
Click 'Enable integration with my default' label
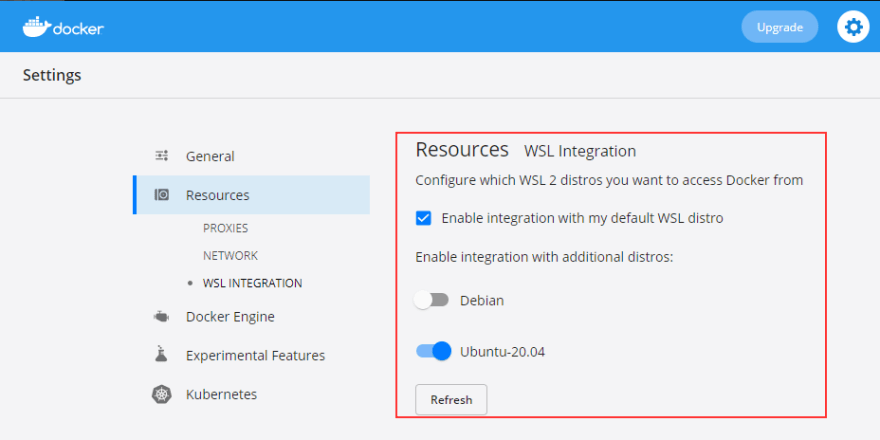[x=583, y=218]
